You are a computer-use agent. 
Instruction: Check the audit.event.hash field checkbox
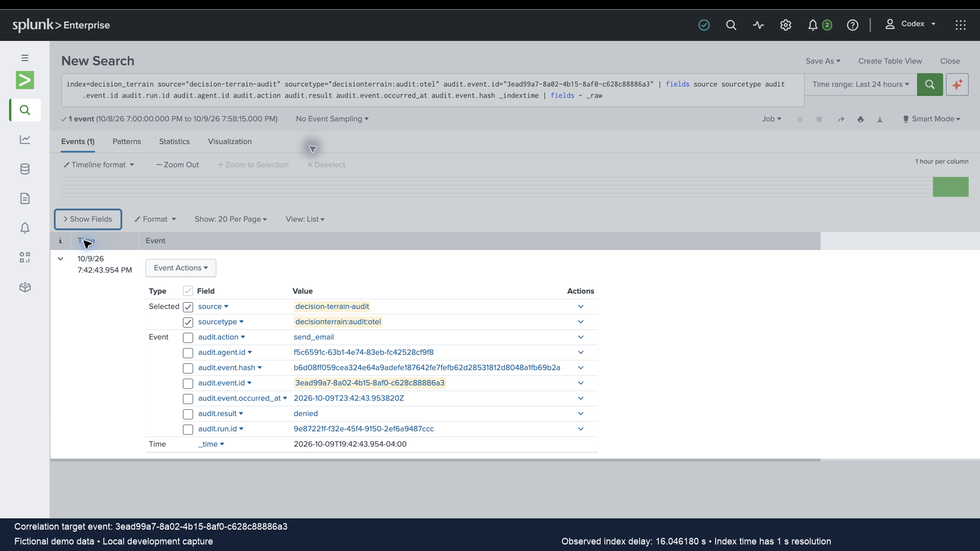coord(188,368)
